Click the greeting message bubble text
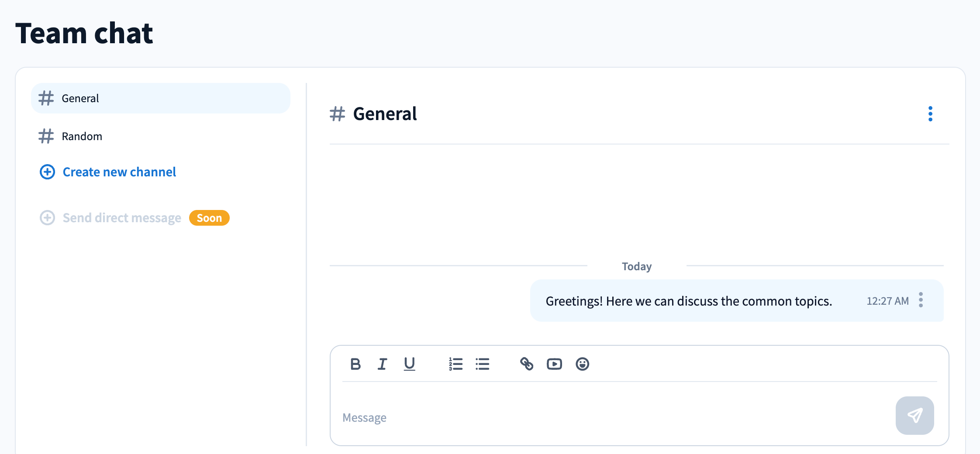980x454 pixels. pos(689,301)
